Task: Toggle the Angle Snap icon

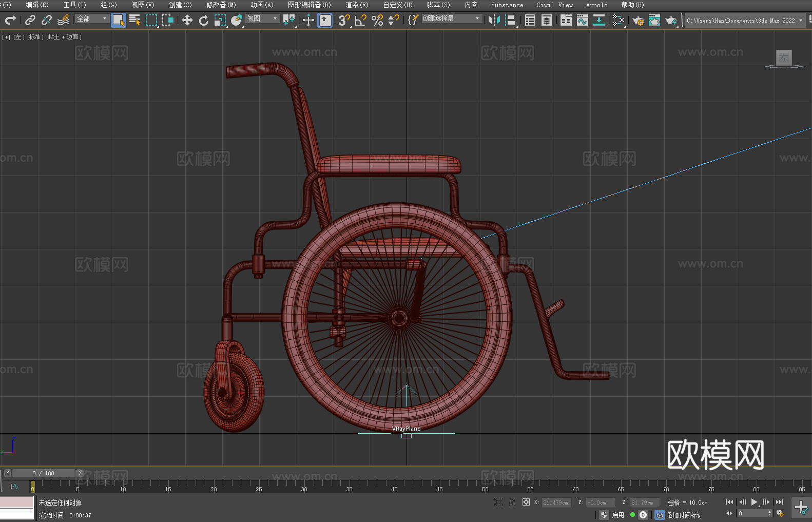Action: click(361, 20)
